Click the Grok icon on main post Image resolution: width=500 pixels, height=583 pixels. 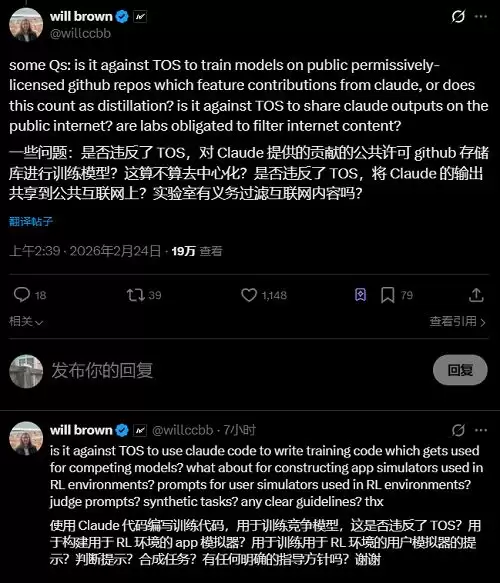(458, 16)
